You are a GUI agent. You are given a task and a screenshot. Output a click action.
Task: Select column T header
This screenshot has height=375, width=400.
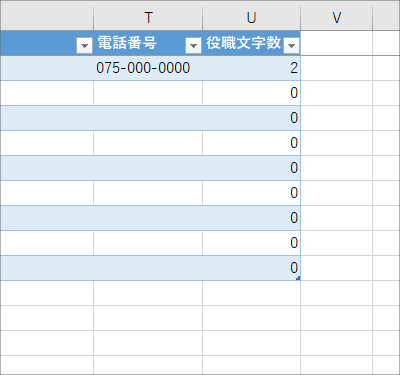148,18
